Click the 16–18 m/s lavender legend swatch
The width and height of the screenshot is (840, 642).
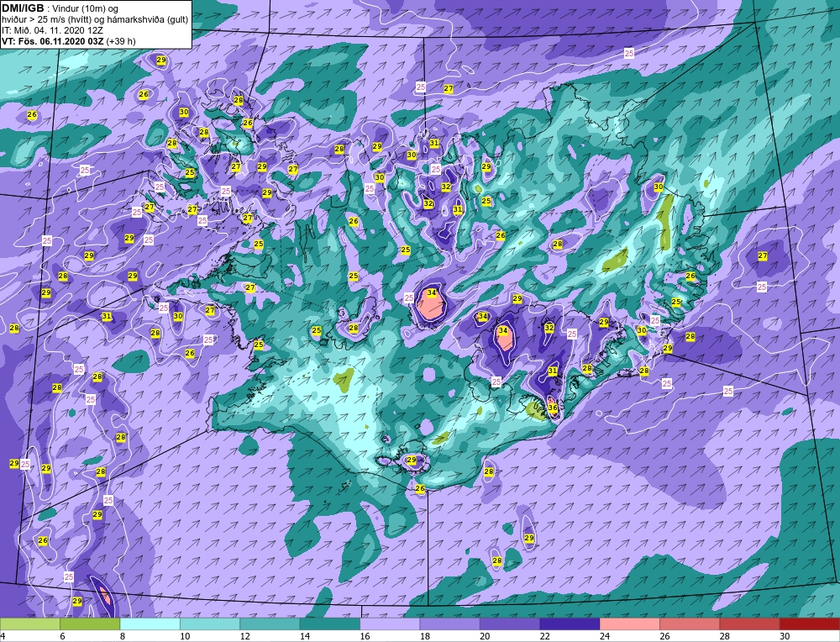point(390,624)
